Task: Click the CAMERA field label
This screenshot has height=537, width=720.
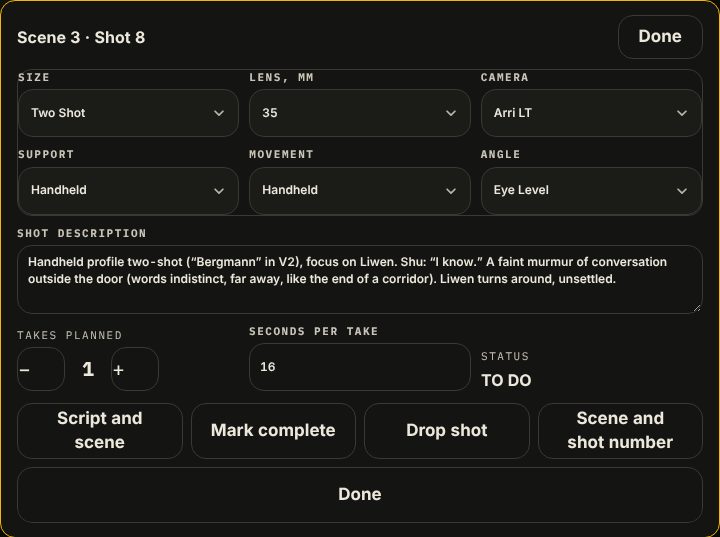Action: coord(504,77)
